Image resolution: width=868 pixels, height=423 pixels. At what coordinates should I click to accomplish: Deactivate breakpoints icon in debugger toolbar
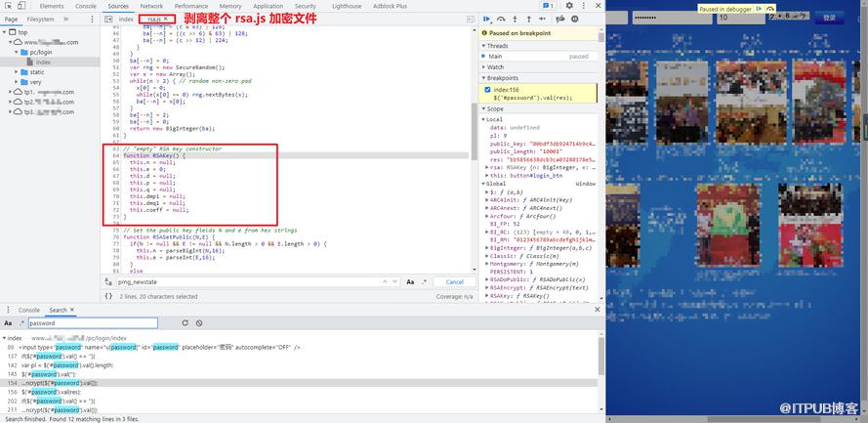[560, 19]
